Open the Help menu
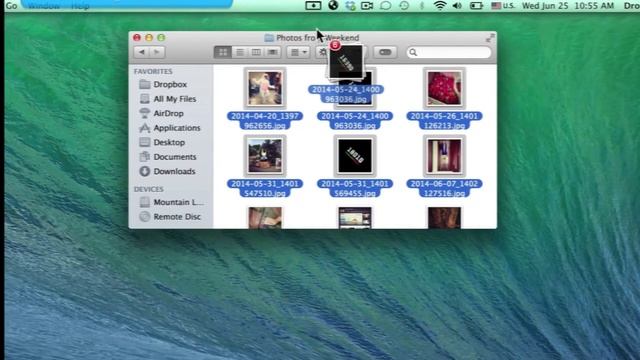 (x=80, y=6)
